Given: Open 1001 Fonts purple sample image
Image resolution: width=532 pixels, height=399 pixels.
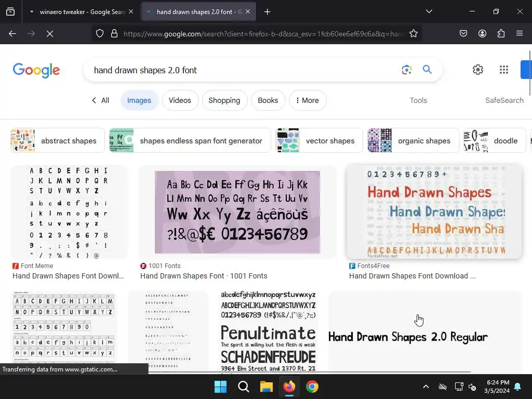Looking at the screenshot, I should [237, 212].
